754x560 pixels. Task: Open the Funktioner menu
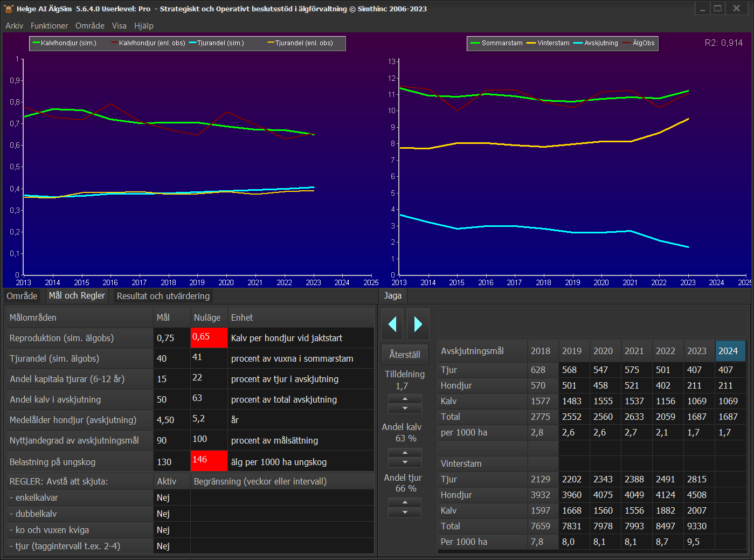[49, 25]
